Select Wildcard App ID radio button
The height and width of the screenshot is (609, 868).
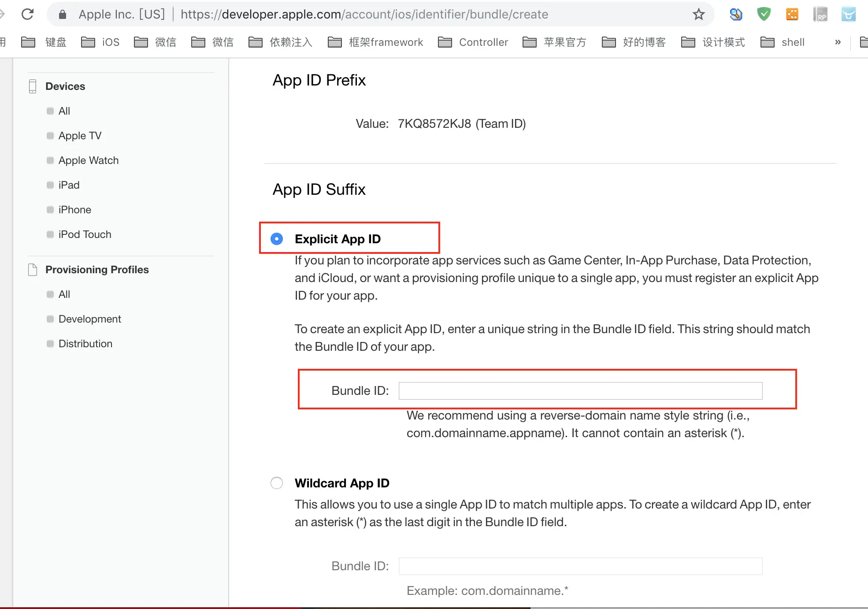coord(277,483)
